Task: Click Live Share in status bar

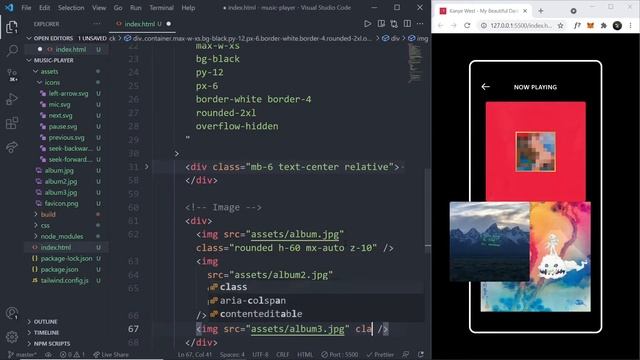Action: point(111,355)
